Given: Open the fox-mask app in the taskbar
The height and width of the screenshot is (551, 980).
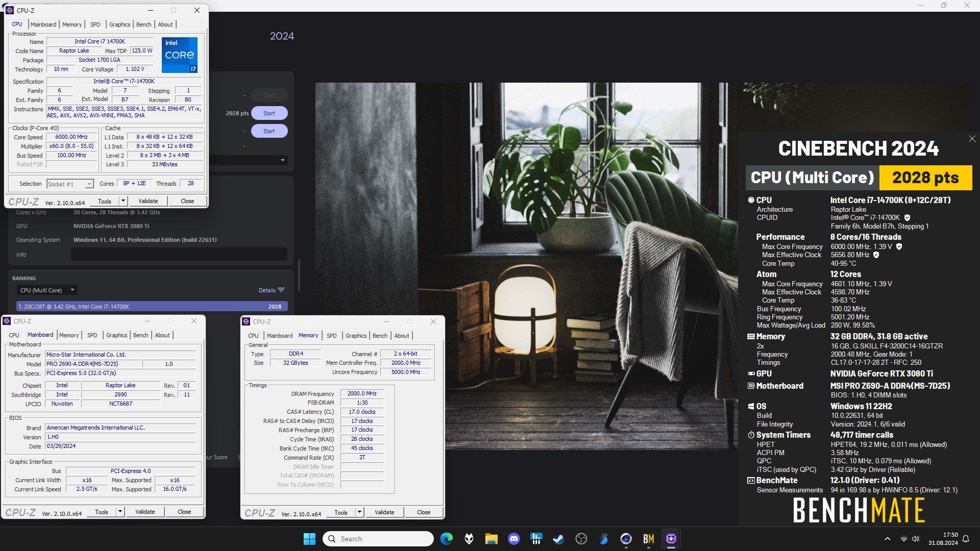Looking at the screenshot, I should tap(469, 539).
